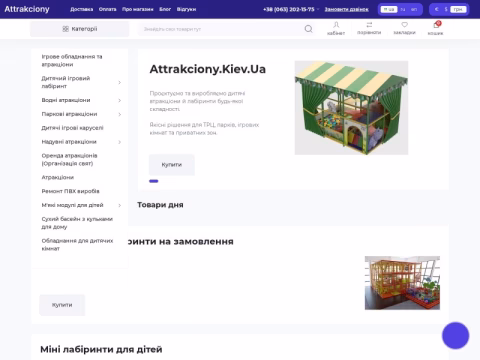Open Ігрове обладнання та атракціони category
Image resolution: width=480 pixels, height=360 pixels.
72,60
